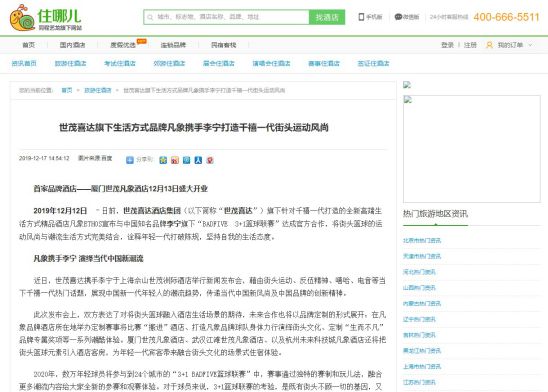Screen dimensions: 548x392
Task: Click the 2019-12-17 publish timestamp
Action: [44, 158]
